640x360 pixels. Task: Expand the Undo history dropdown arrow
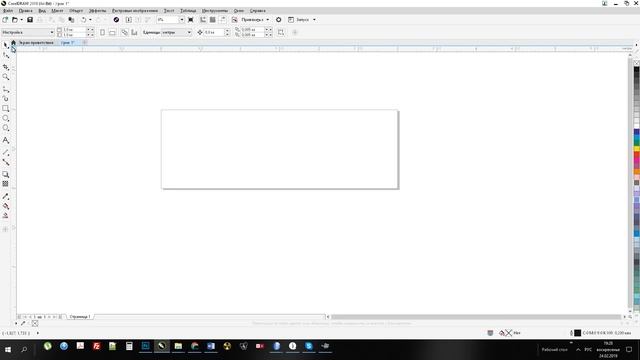point(90,20)
